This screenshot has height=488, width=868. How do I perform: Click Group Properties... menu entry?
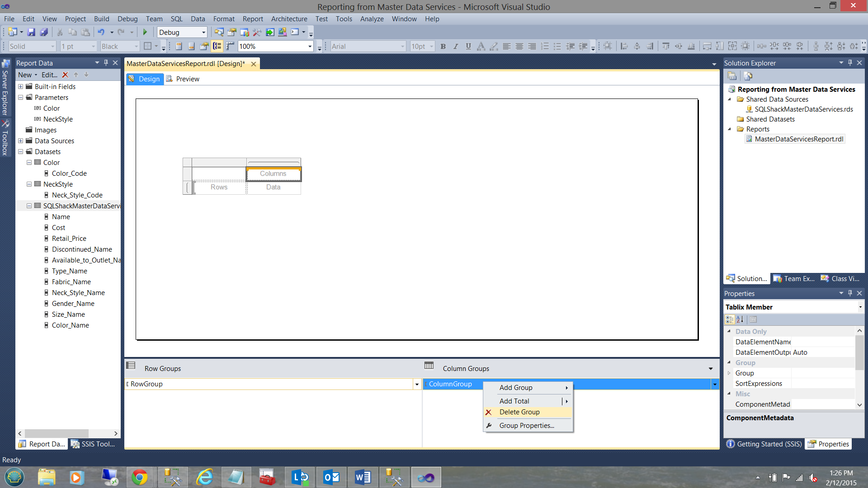pos(527,426)
